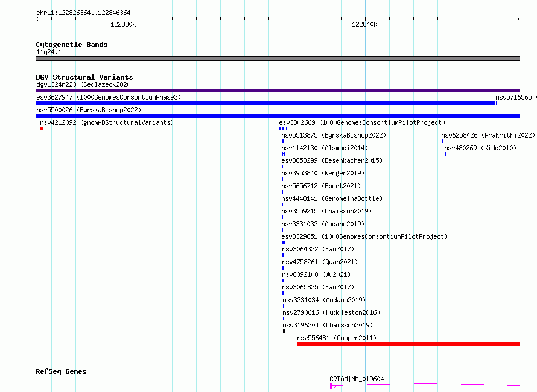Screen dimensions: 537x392
Task: Select nsv5656712 (Ebert2021) label
Action: pos(321,186)
